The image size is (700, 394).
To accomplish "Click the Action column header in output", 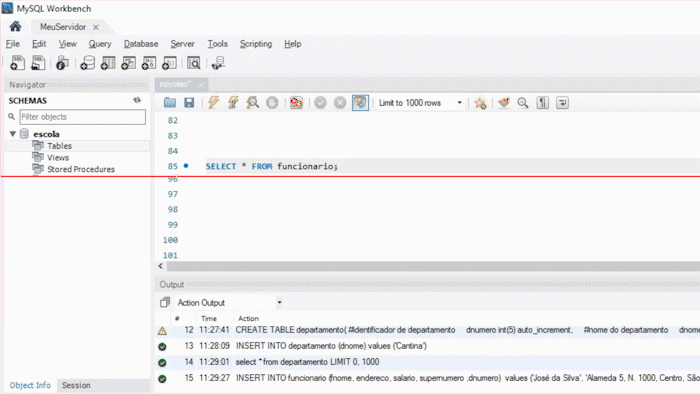I will 248,319.
